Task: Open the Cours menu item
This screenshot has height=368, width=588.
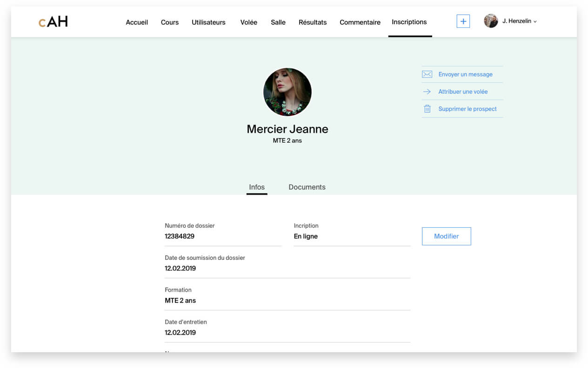Action: pyautogui.click(x=170, y=22)
